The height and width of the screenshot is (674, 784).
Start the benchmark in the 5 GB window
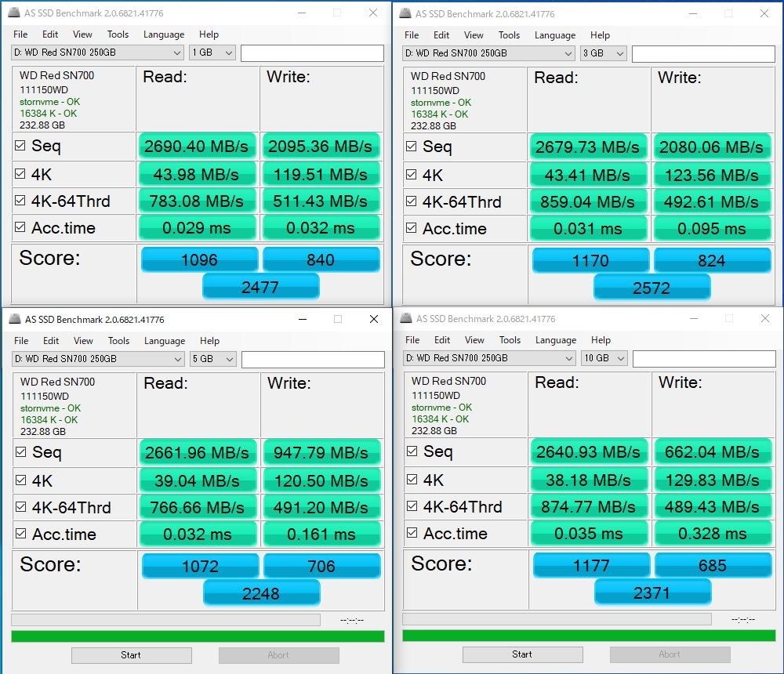[132, 655]
